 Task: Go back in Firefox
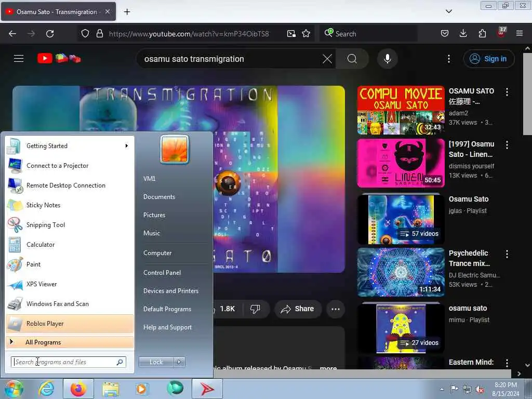pyautogui.click(x=12, y=34)
